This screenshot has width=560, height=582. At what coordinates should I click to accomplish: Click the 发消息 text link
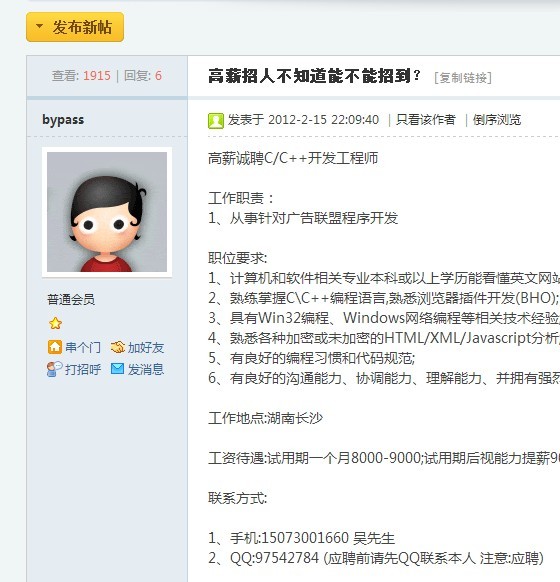(x=146, y=369)
